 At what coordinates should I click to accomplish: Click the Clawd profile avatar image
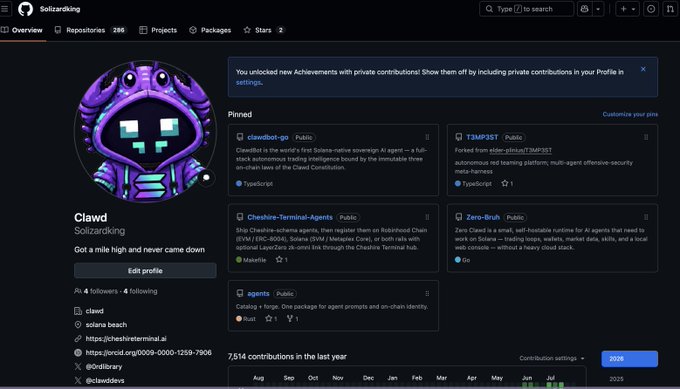tap(145, 131)
